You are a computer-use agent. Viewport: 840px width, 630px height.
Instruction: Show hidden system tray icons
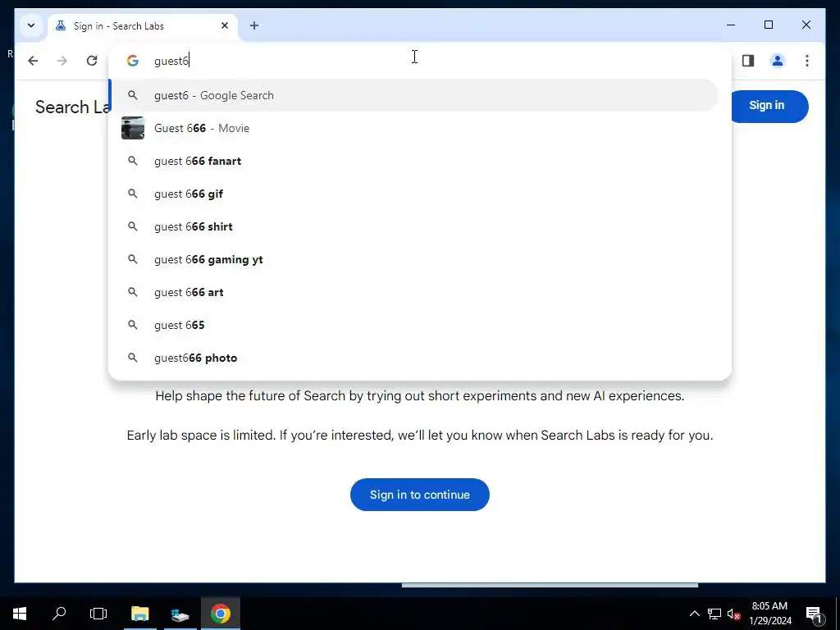point(694,614)
